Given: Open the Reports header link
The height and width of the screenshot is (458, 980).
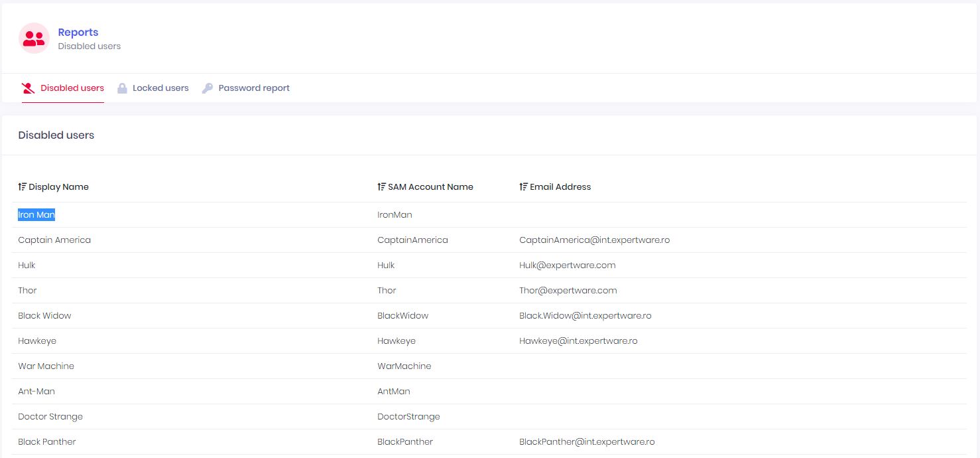Looking at the screenshot, I should (x=78, y=32).
